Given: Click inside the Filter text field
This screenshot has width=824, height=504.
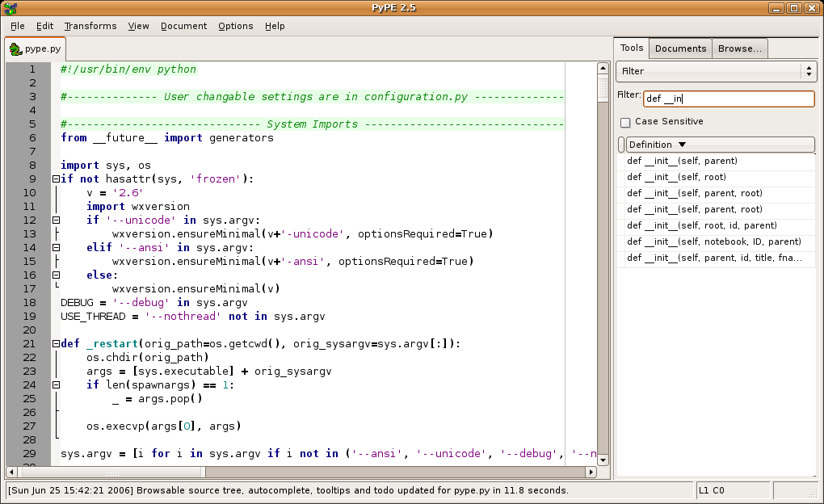Looking at the screenshot, I should pos(728,99).
